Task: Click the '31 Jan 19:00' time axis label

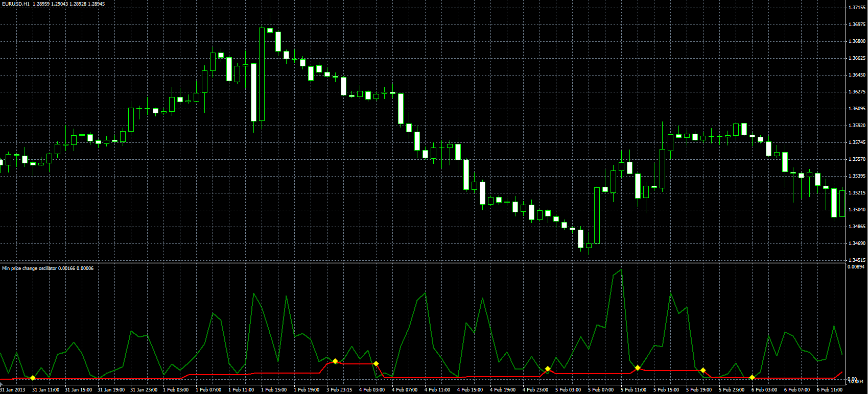Action: click(111, 390)
